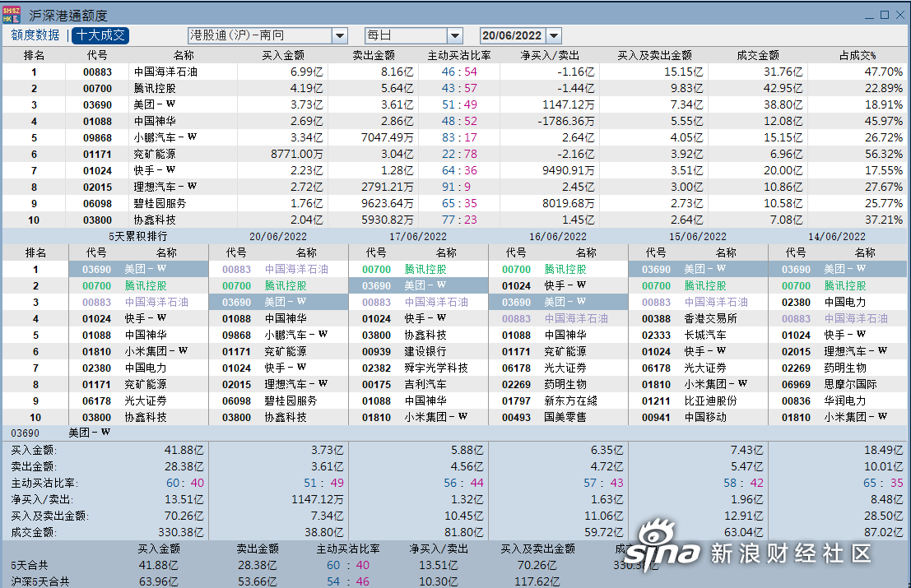Click the 比亚迪股份 entry
Image resolution: width=911 pixels, height=588 pixels.
pyautogui.click(x=710, y=401)
